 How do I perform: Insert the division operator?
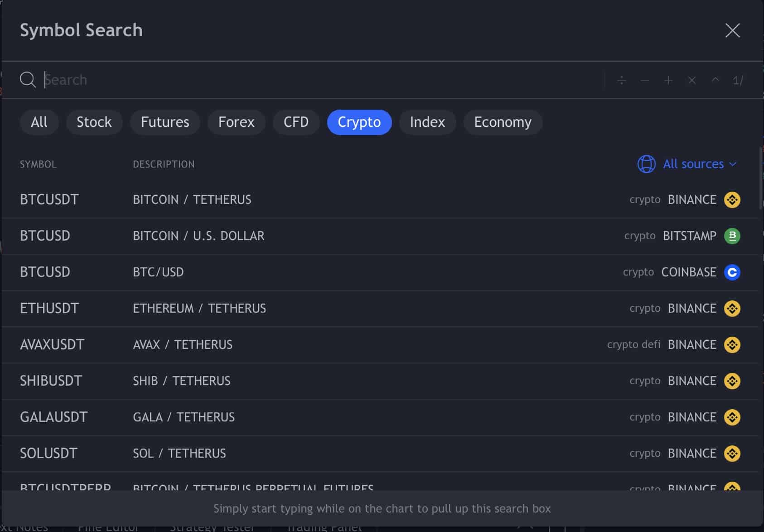click(622, 80)
